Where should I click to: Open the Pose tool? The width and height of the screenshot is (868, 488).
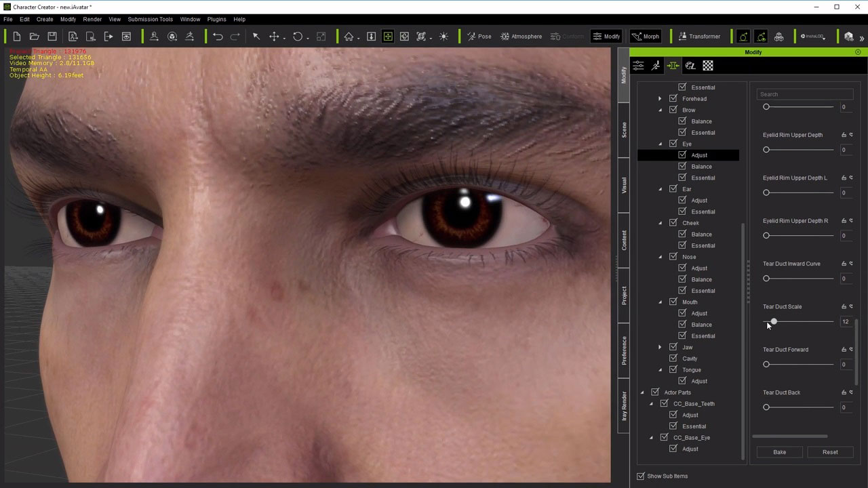point(479,37)
